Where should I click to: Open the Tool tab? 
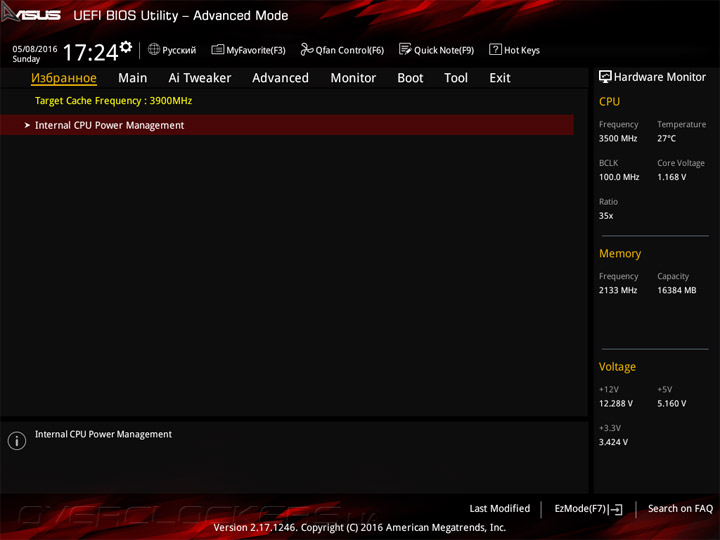(x=456, y=78)
